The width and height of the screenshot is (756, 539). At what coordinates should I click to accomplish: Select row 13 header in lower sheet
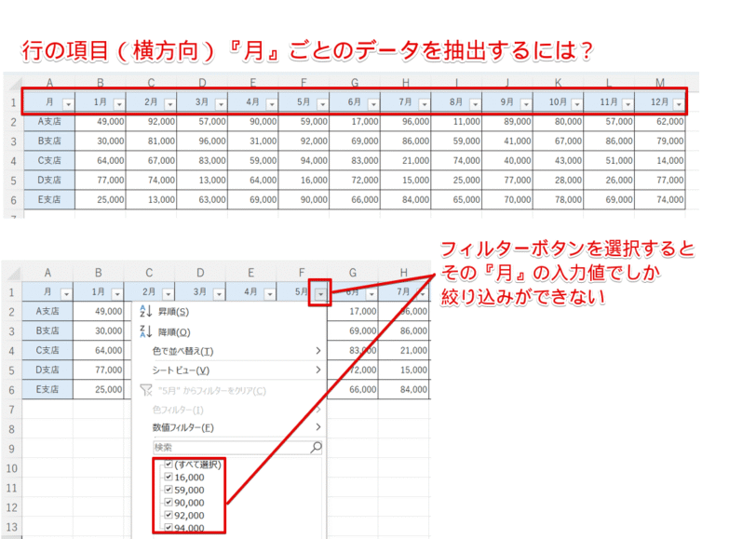tap(11, 527)
